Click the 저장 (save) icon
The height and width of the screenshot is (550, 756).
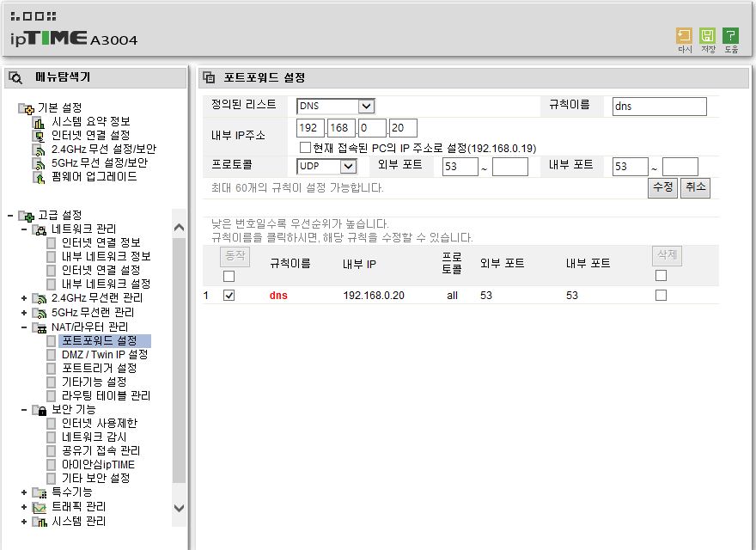707,36
